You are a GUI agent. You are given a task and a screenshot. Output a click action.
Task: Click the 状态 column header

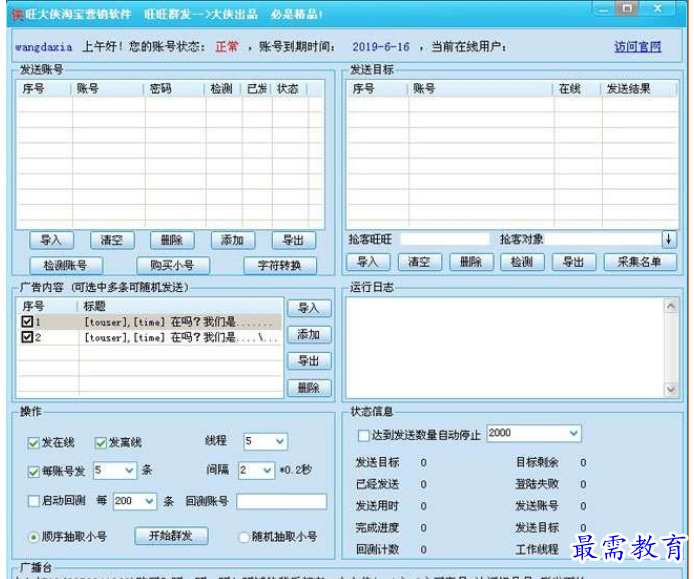coord(288,89)
